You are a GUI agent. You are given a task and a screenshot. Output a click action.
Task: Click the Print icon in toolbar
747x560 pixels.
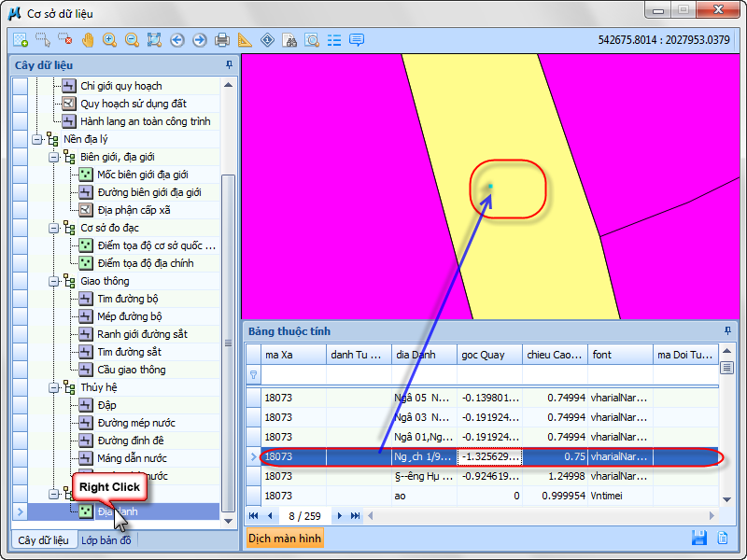pyautogui.click(x=222, y=40)
